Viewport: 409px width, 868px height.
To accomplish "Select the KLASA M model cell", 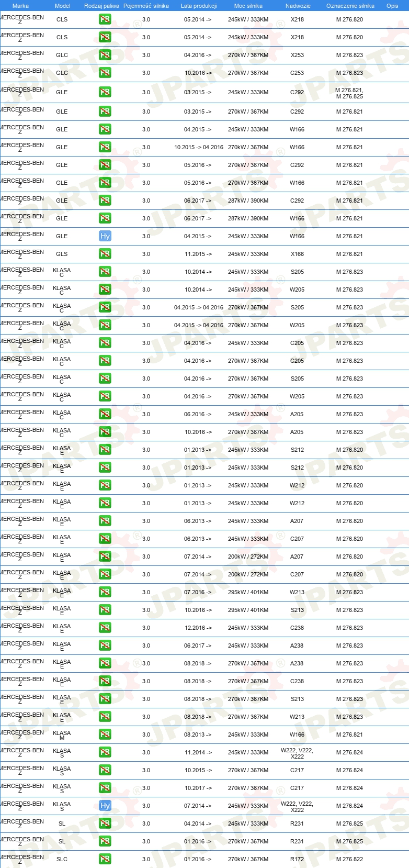I will (62, 735).
